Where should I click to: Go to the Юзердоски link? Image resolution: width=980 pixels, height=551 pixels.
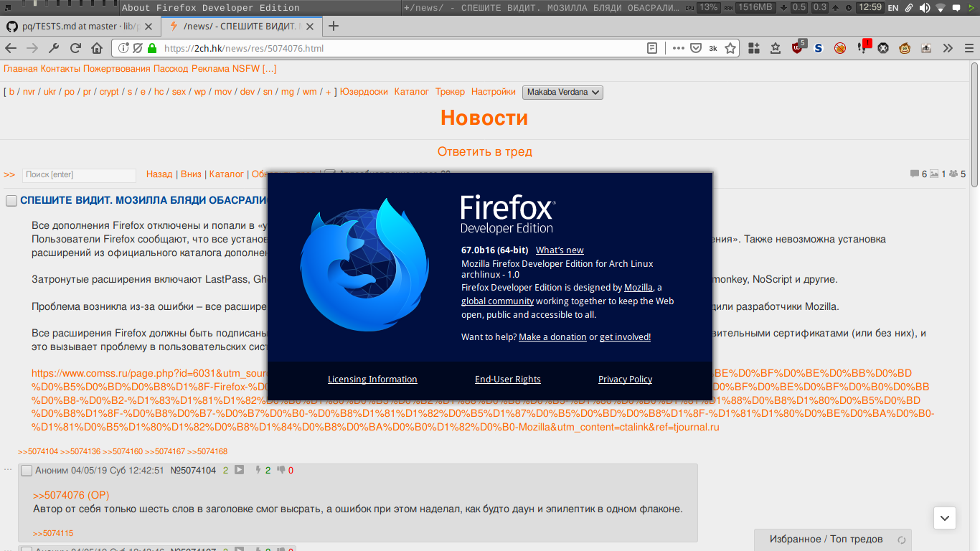[x=364, y=92]
